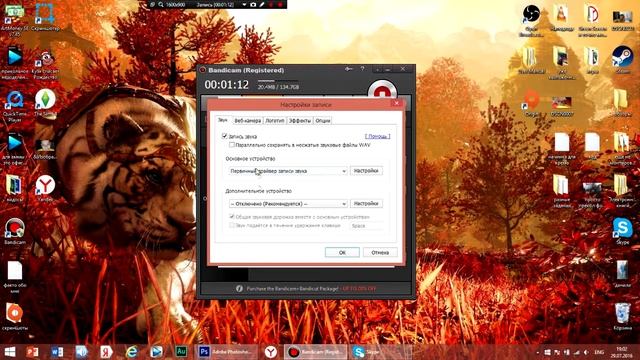The width and height of the screenshot is (640, 360).
Task: Open Internet Explorer from the taskbar
Action: [x=131, y=351]
